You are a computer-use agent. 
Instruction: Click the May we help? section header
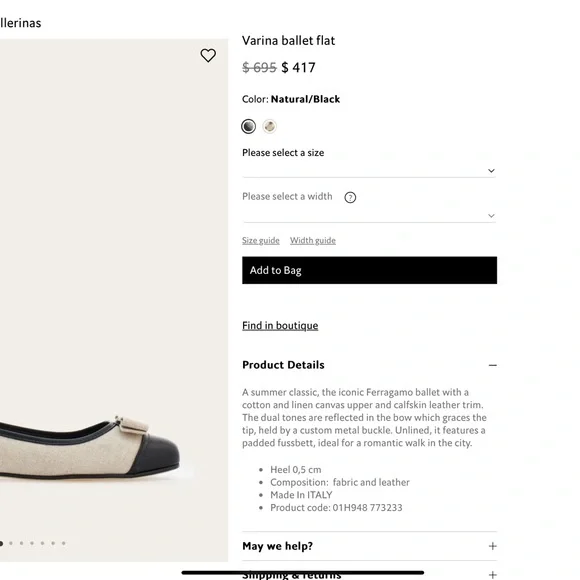pos(277,546)
